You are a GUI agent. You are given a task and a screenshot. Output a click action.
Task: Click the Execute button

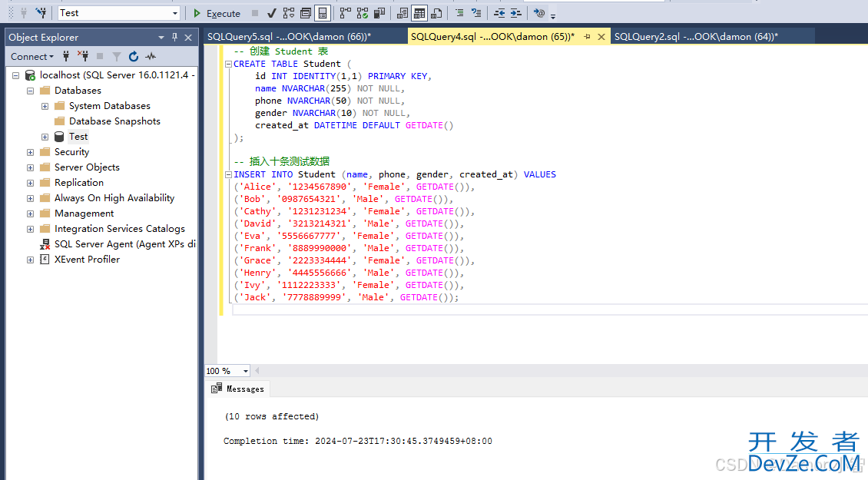(x=217, y=13)
